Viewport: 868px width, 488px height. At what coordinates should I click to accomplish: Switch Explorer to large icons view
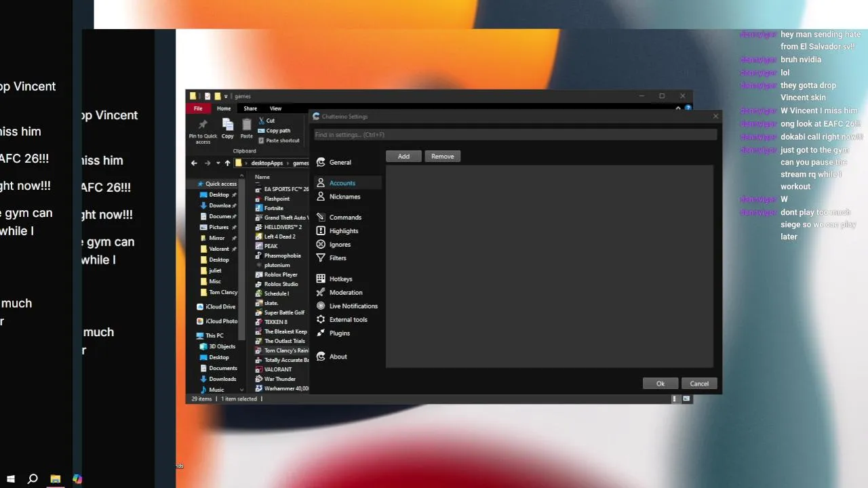tap(686, 399)
